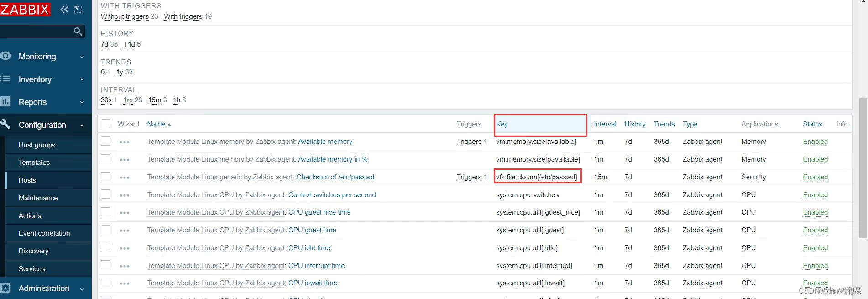Collapse the sidebar with double-arrow icon
This screenshot has height=299, width=868.
(x=64, y=10)
